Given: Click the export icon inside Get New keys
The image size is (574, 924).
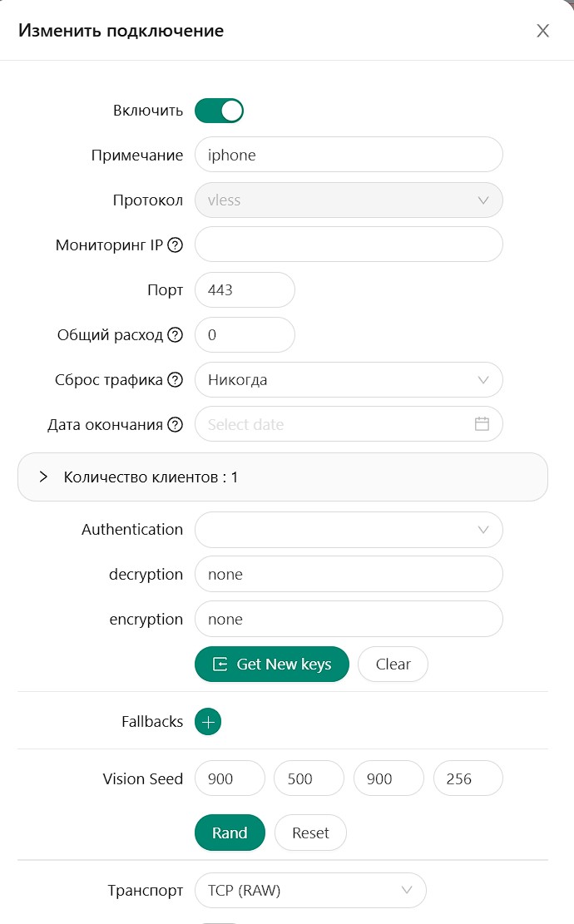Looking at the screenshot, I should pyautogui.click(x=219, y=664).
